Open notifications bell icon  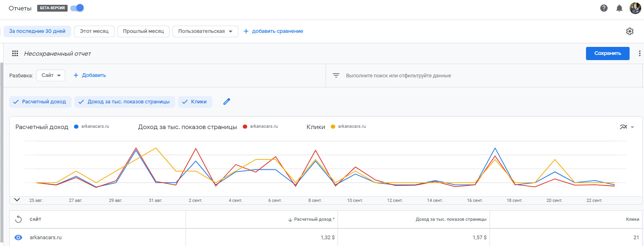click(x=619, y=8)
